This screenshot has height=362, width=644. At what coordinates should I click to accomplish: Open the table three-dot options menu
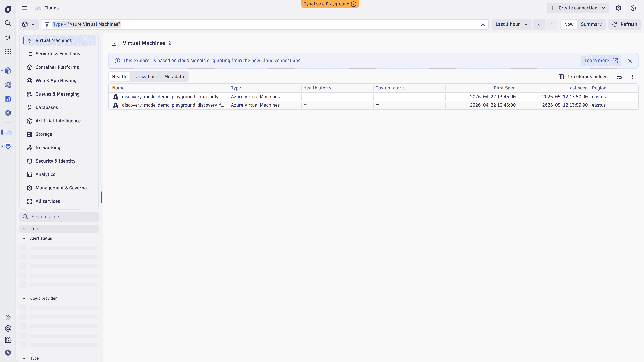(x=632, y=77)
